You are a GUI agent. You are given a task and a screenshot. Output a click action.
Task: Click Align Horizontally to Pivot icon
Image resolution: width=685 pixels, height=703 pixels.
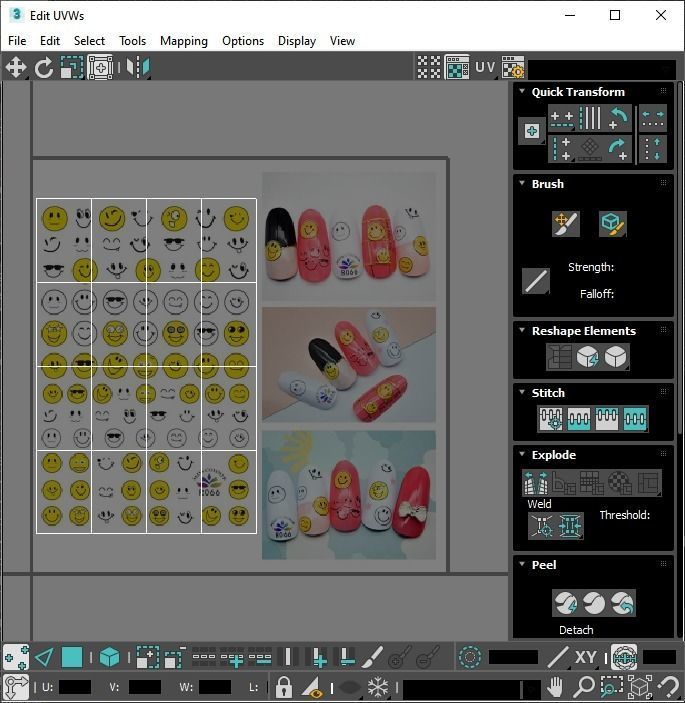[x=562, y=118]
